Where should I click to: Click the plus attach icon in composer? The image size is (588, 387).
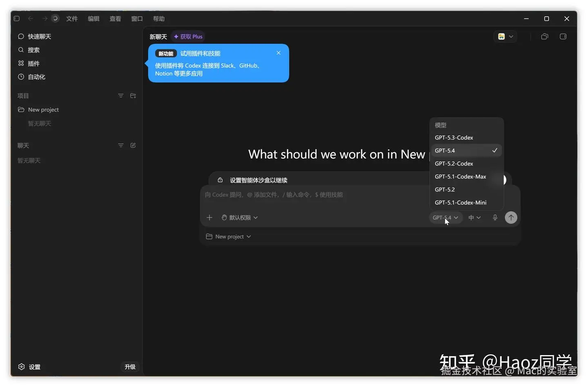click(209, 218)
